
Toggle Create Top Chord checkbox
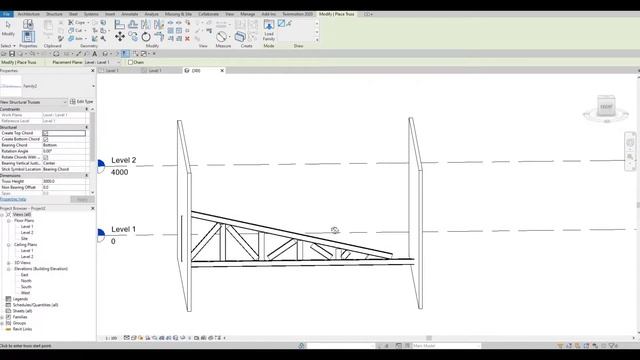pyautogui.click(x=45, y=133)
